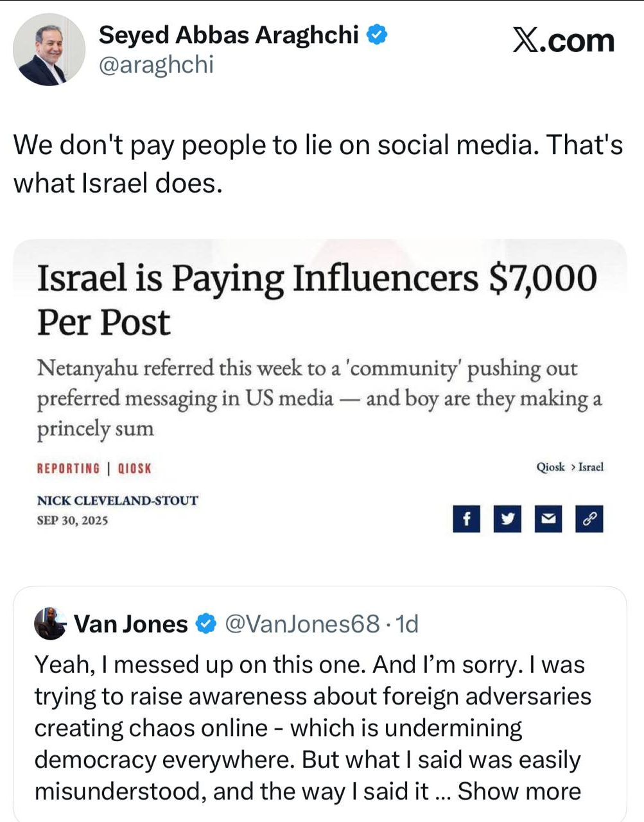Click the email envelope share icon

click(x=548, y=519)
